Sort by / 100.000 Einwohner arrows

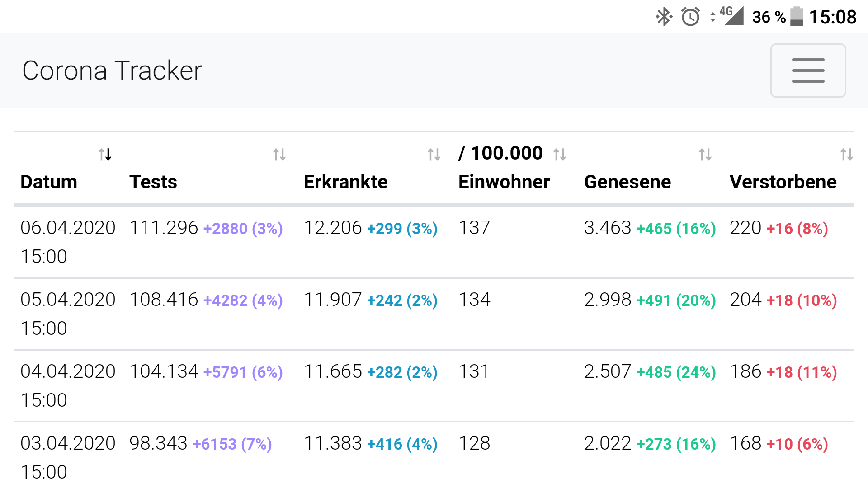[560, 155]
